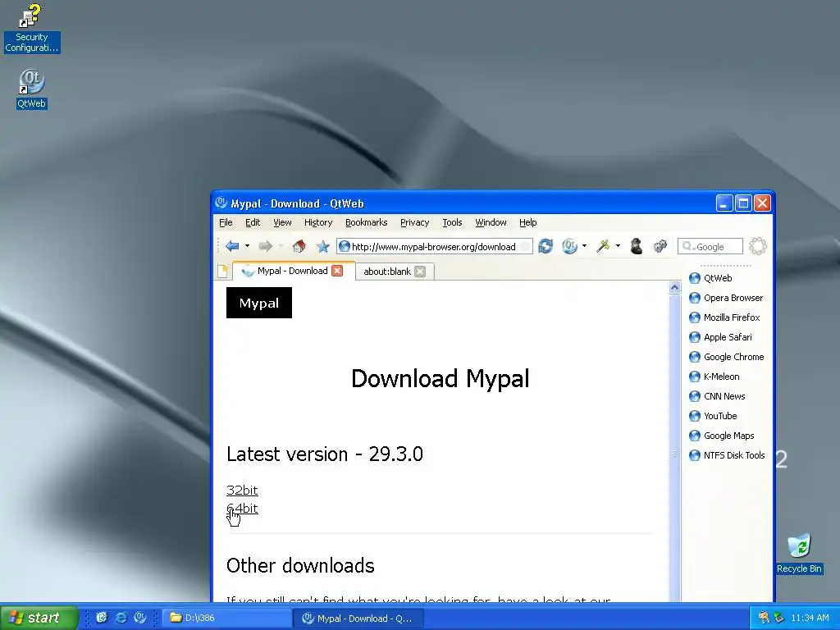Click the 64bit download link
This screenshot has width=840, height=630.
(x=242, y=509)
